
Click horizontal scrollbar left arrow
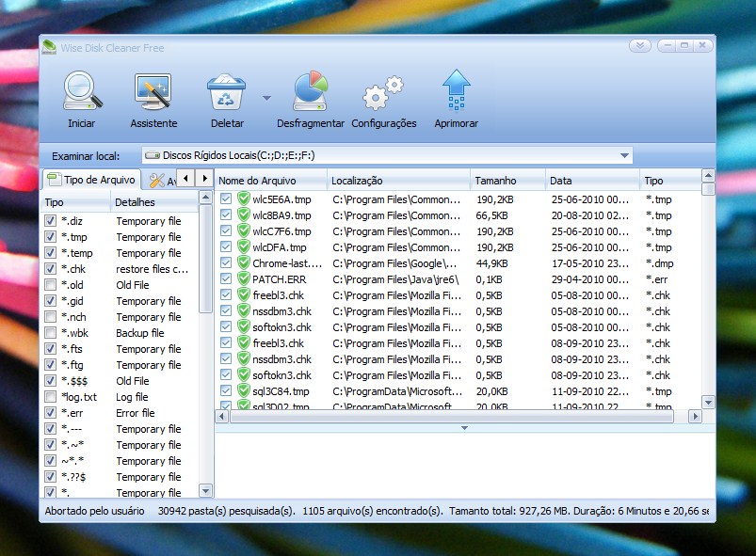(x=222, y=416)
